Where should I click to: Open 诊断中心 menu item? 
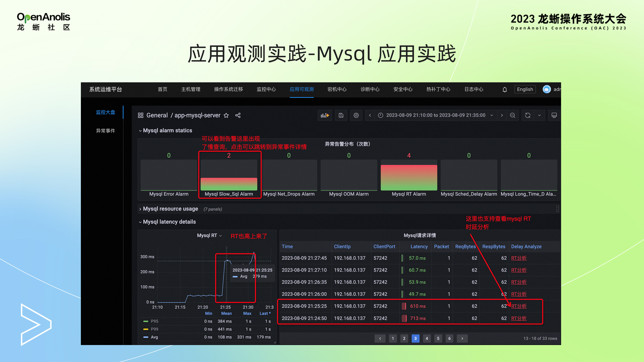tap(370, 89)
